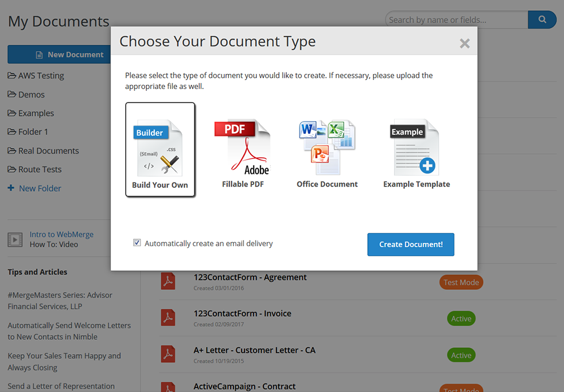
Task: Click Active status badge for 123ContactForm - Invoice
Action: [x=461, y=319]
